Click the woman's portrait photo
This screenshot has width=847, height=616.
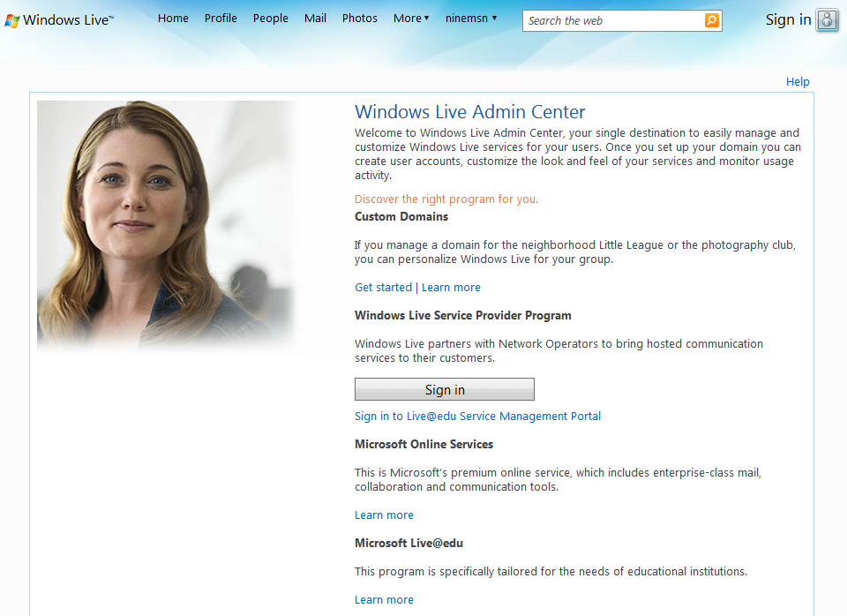(x=166, y=225)
